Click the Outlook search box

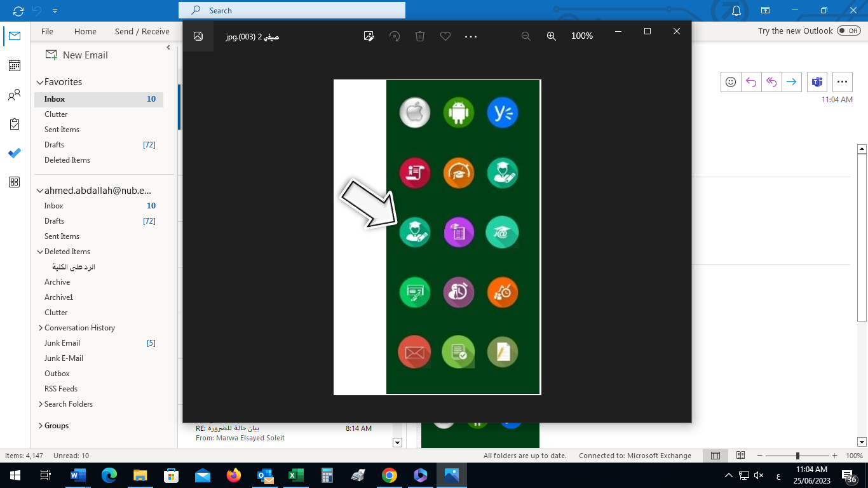292,10
